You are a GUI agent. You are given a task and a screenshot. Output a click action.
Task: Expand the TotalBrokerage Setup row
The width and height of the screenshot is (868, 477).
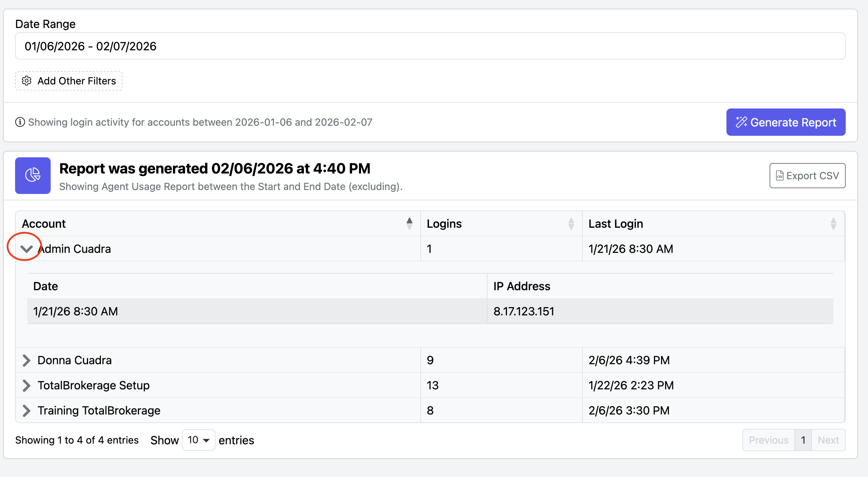(27, 385)
